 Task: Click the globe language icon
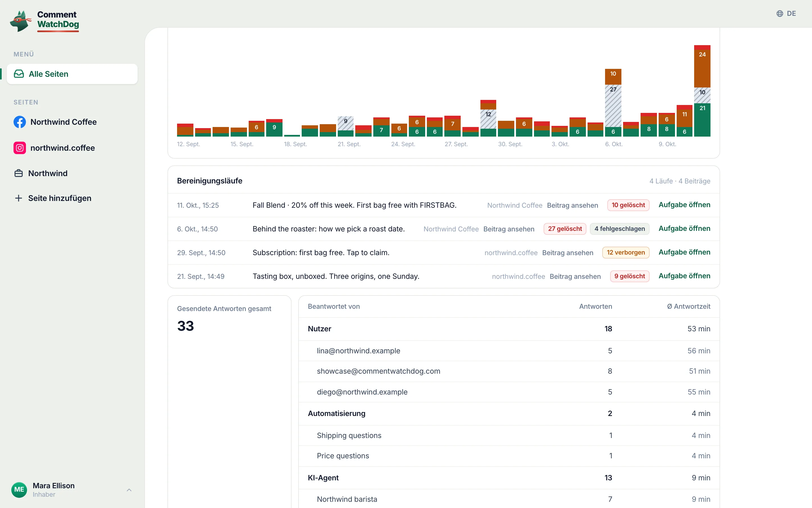pos(780,14)
